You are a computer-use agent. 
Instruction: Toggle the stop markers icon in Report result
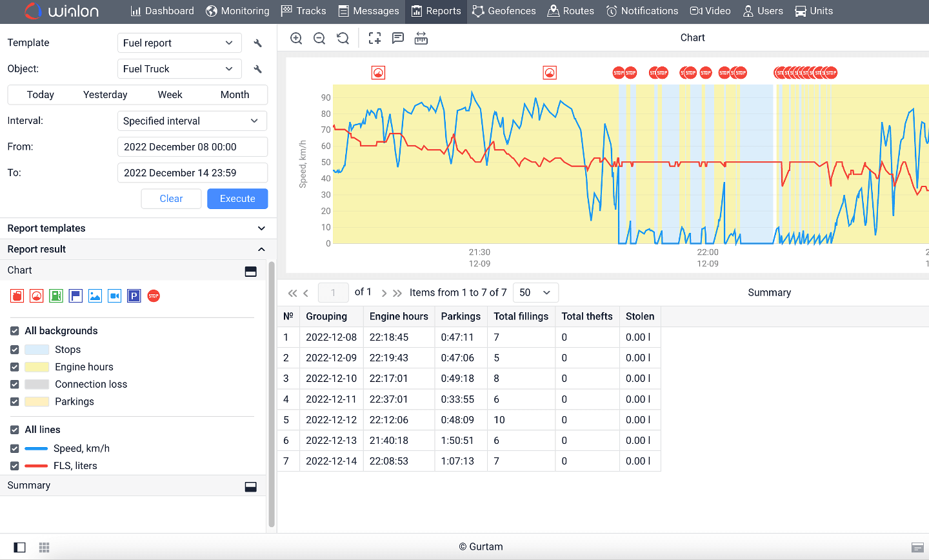tap(153, 295)
